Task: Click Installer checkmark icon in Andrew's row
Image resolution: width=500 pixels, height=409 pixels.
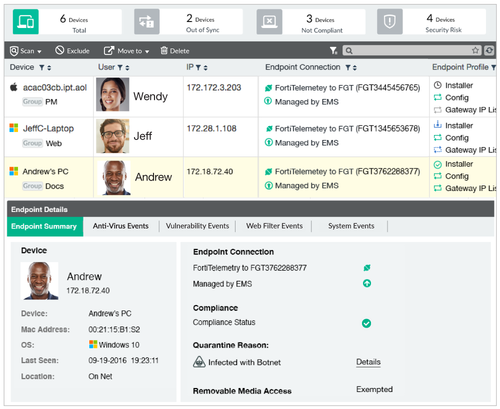Action: 438,164
